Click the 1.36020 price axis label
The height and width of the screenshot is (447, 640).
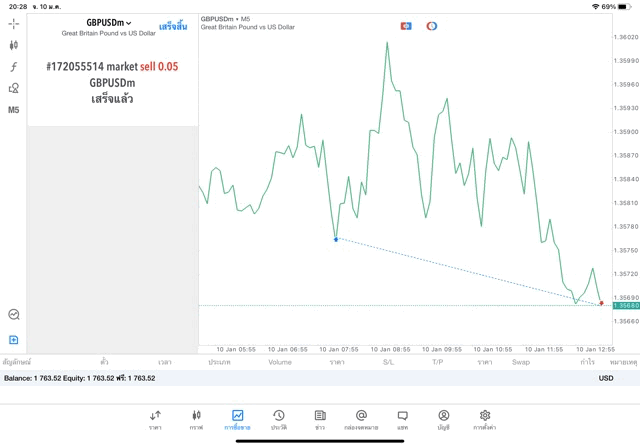point(626,37)
